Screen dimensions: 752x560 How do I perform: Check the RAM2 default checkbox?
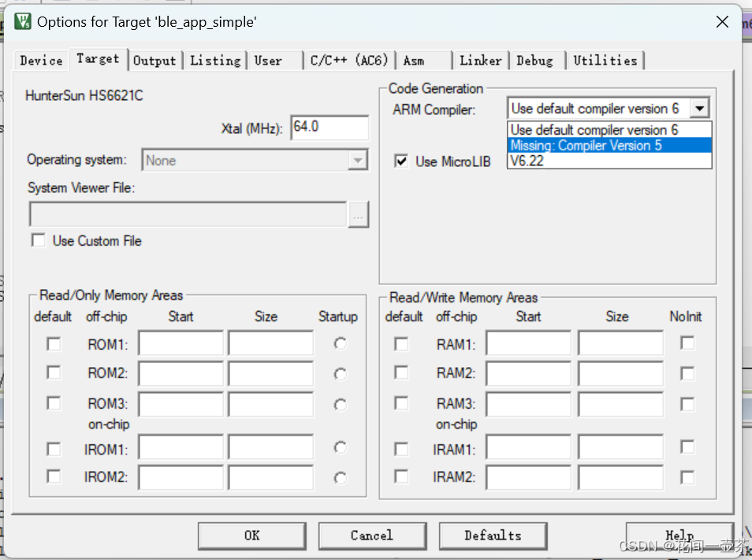click(401, 373)
